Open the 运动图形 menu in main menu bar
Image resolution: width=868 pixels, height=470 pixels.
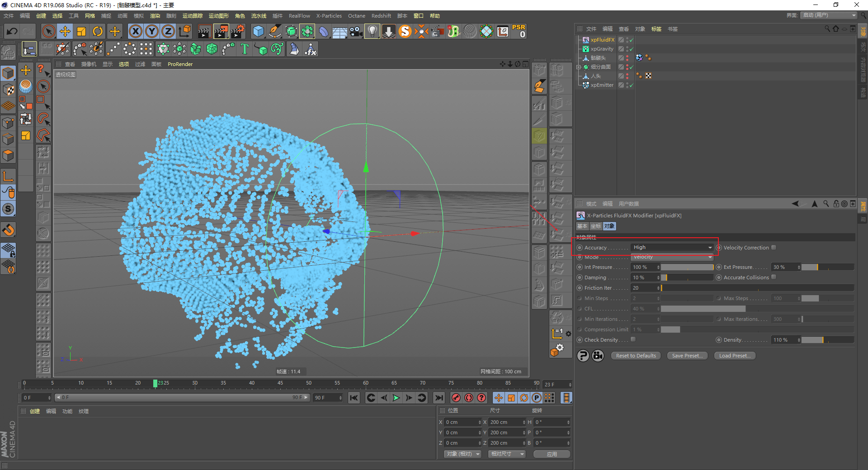click(x=219, y=16)
